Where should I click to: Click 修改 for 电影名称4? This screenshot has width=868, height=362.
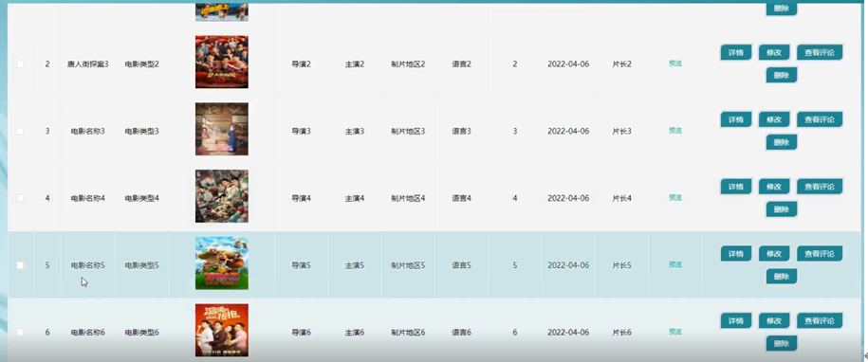click(774, 187)
